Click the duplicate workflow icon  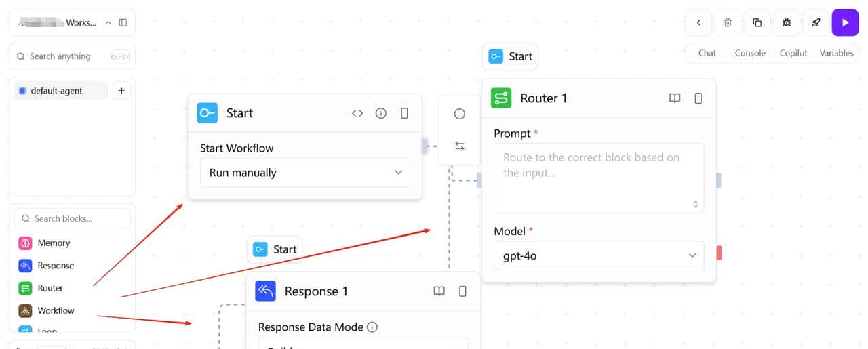point(757,22)
